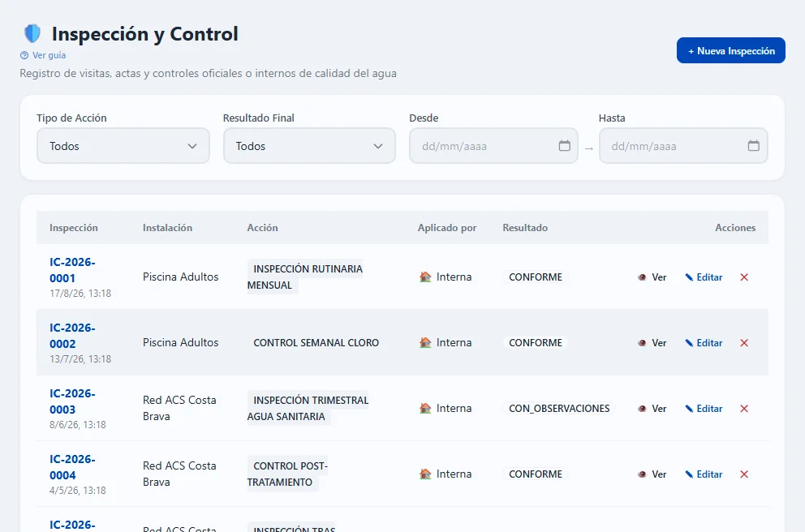
Task: Click the house icon in IC-2026-0004 row
Action: pyautogui.click(x=425, y=474)
